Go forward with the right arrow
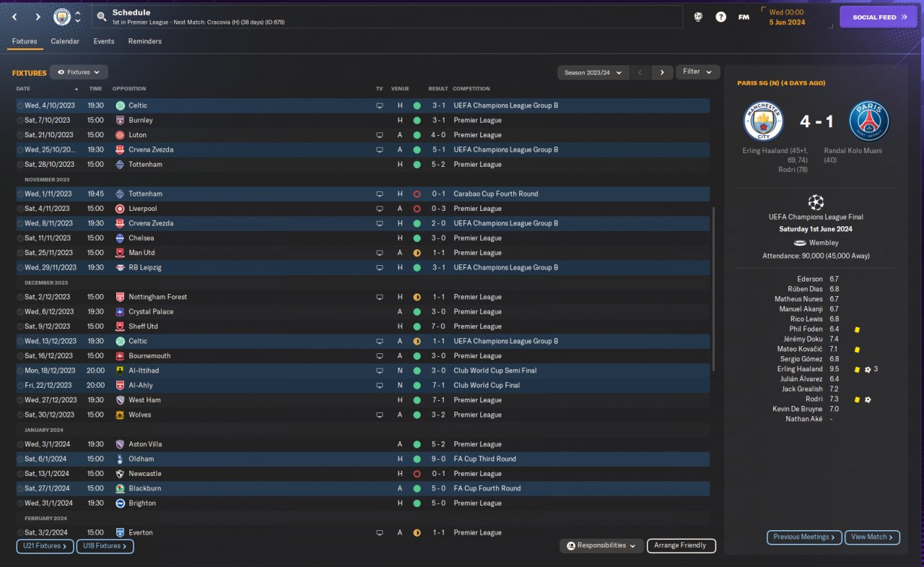Image resolution: width=924 pixels, height=567 pixels. click(x=38, y=17)
